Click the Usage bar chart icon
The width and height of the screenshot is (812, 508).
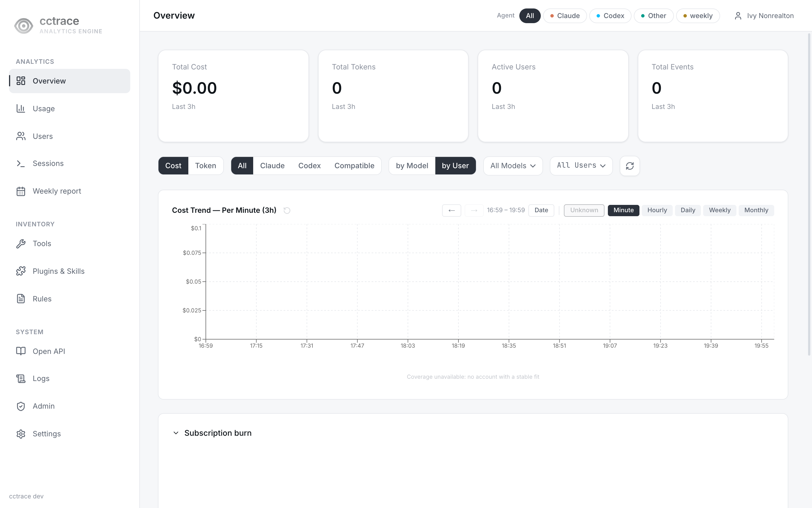21,108
